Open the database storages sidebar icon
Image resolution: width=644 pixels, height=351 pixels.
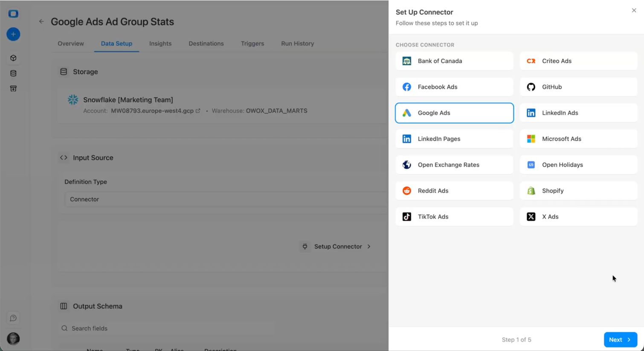13,73
